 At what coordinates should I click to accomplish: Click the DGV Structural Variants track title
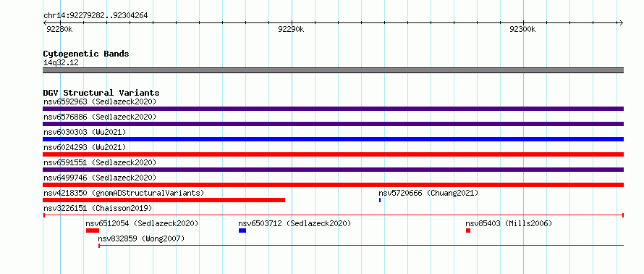(101, 93)
